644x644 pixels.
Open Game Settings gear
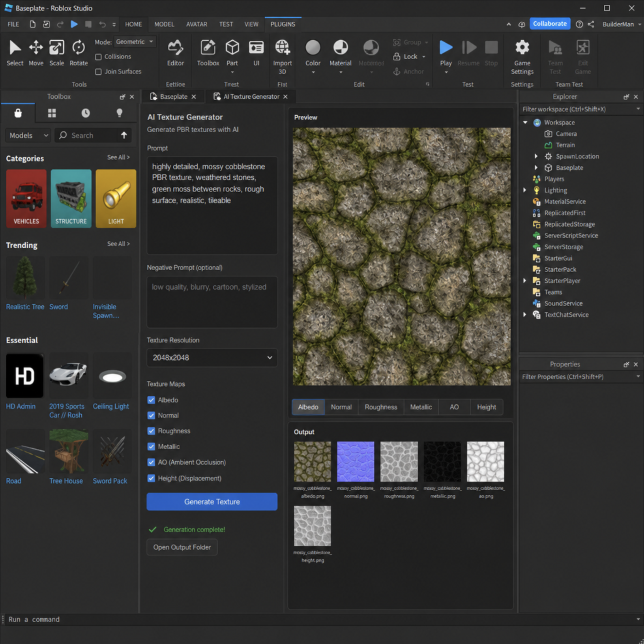pos(522,57)
